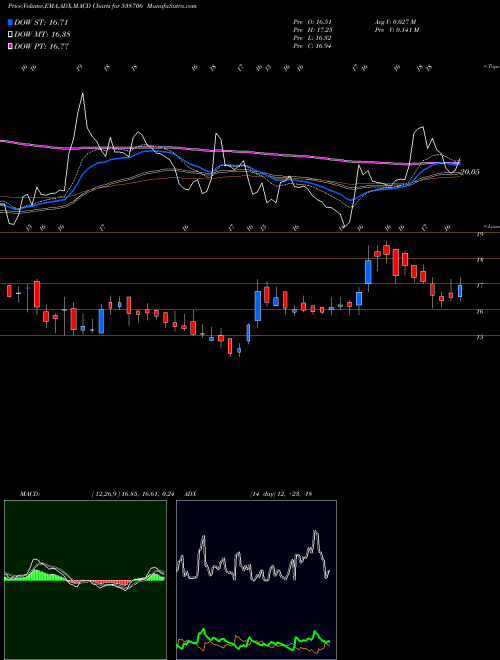Click the 'Pre L: 16.32' low value
This screenshot has height=660, width=500.
click(x=312, y=38)
